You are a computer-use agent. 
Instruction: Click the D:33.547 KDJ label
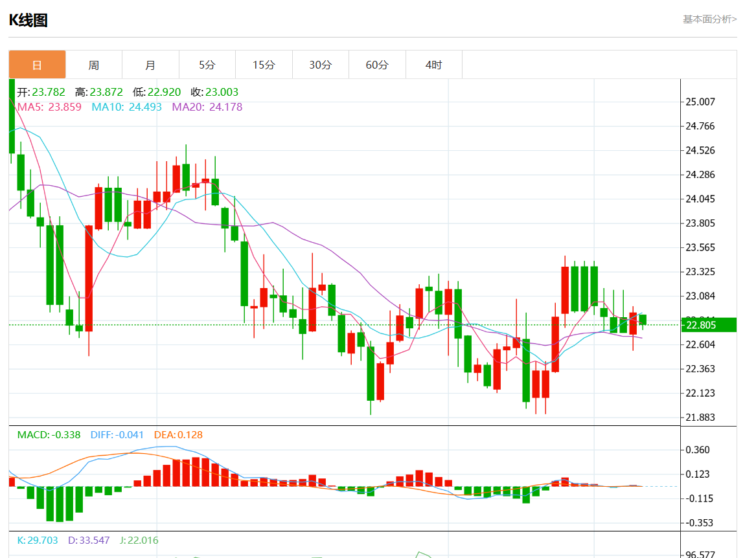click(x=89, y=540)
